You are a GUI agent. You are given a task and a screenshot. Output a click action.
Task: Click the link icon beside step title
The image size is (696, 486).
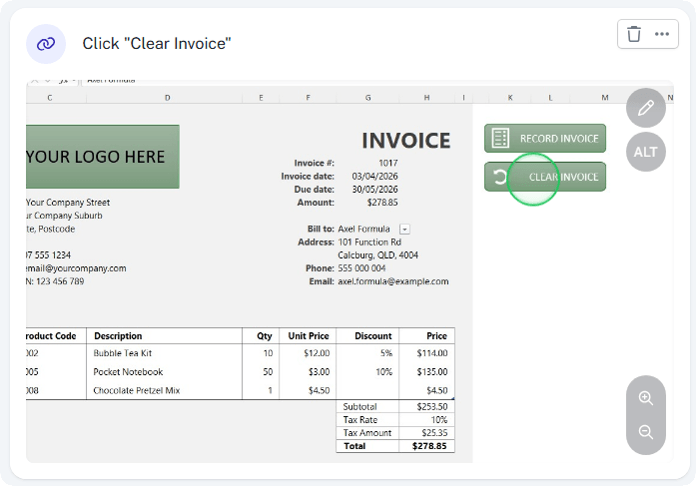point(46,44)
